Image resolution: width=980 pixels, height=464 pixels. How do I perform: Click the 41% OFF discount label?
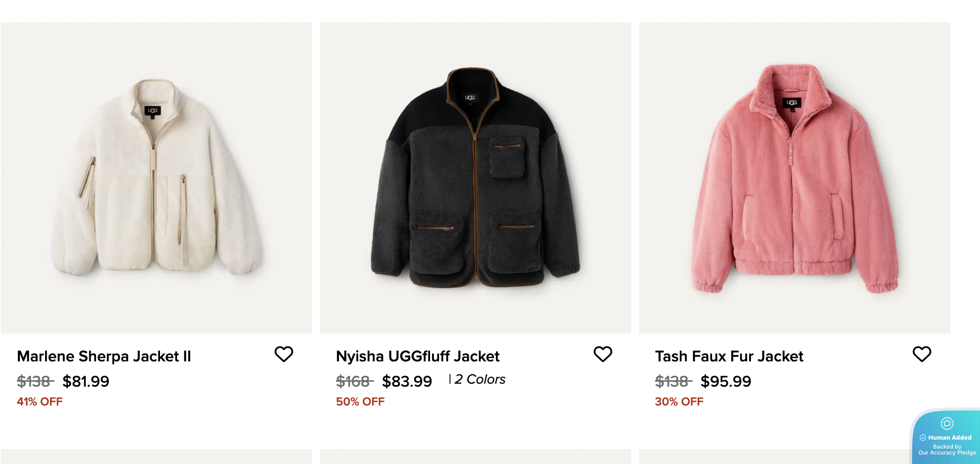pos(39,402)
